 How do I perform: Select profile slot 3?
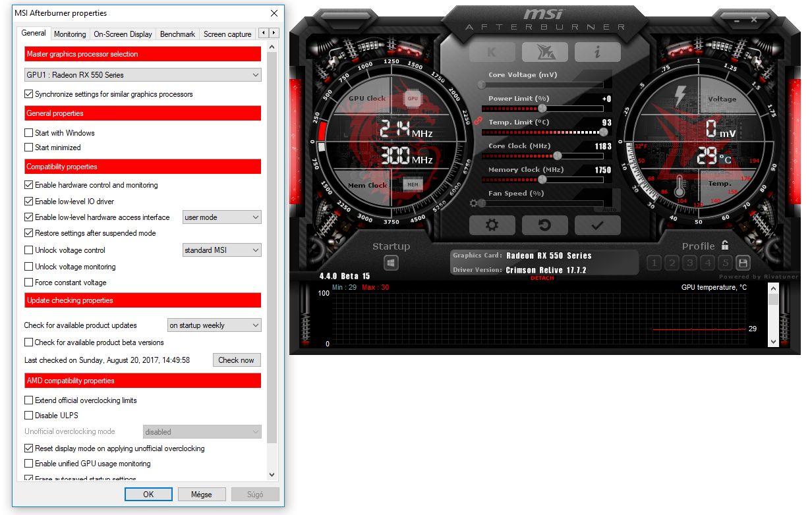coord(689,263)
